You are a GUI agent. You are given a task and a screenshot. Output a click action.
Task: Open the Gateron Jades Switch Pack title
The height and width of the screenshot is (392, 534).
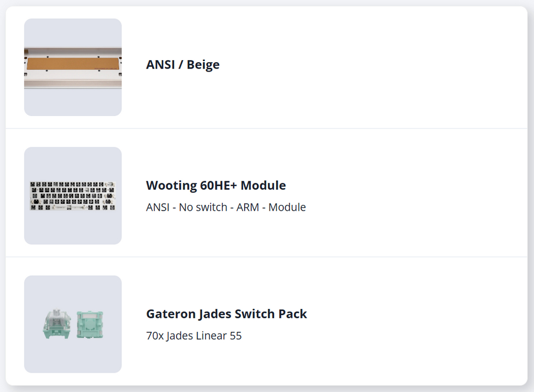coord(226,314)
